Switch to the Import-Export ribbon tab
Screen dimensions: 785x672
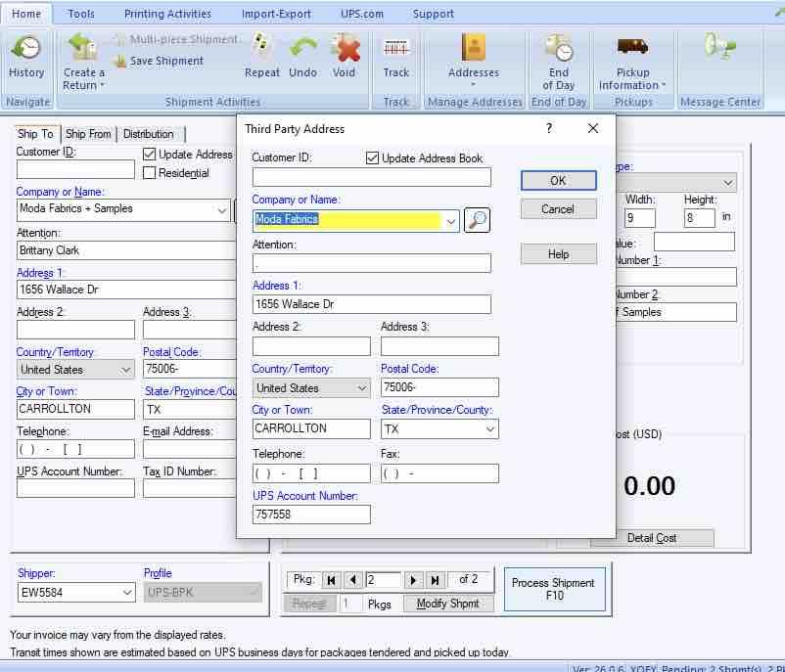(276, 14)
